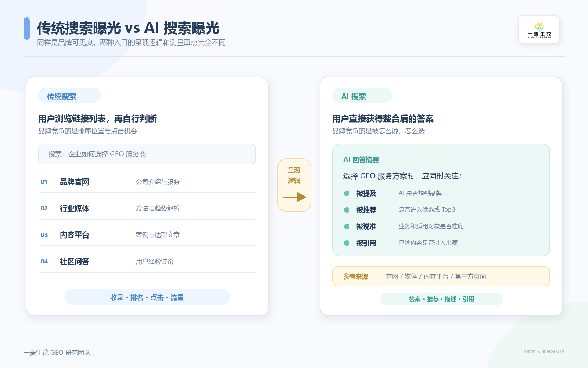588x368 pixels.
Task: Click the note 品牌内容是否进入来源
Action: (x=428, y=243)
